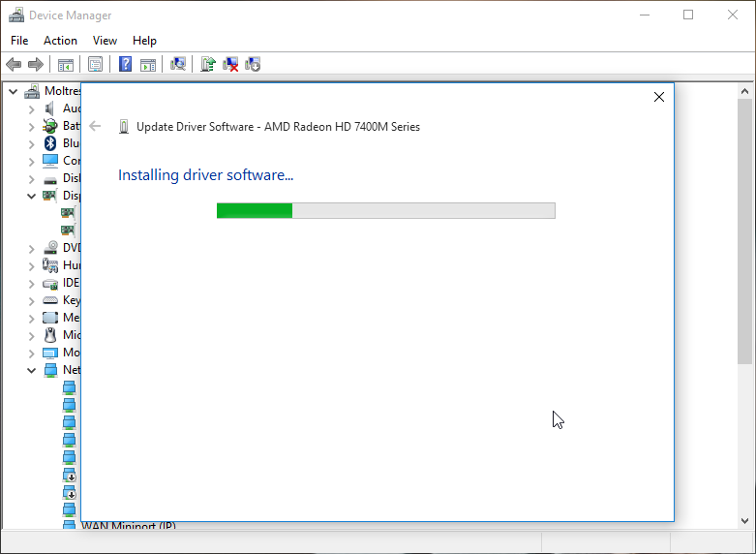Expand the Monitors category chevron
The image size is (756, 554).
31,354
